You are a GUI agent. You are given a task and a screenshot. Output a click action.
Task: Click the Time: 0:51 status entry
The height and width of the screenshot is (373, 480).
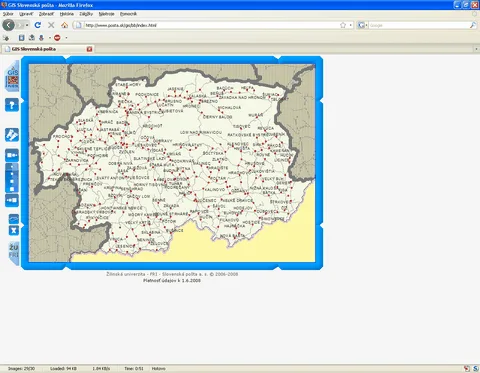134,368
